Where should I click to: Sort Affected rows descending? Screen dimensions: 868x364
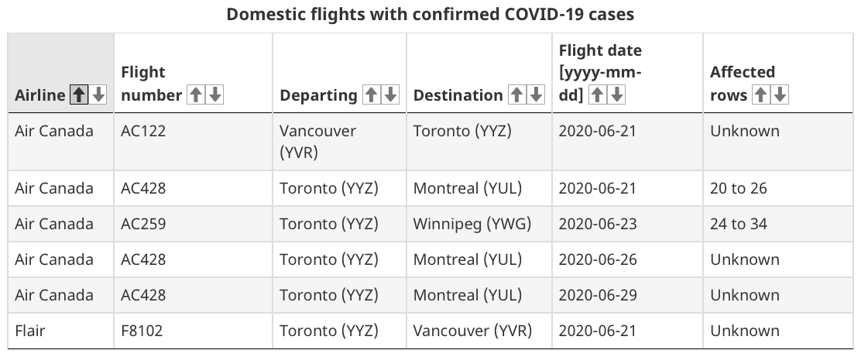(780, 94)
